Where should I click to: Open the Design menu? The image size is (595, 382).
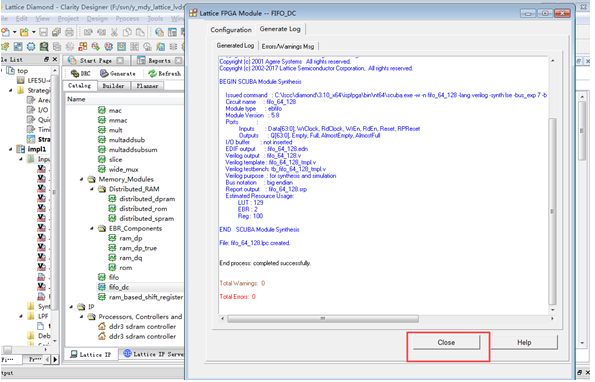tap(97, 19)
